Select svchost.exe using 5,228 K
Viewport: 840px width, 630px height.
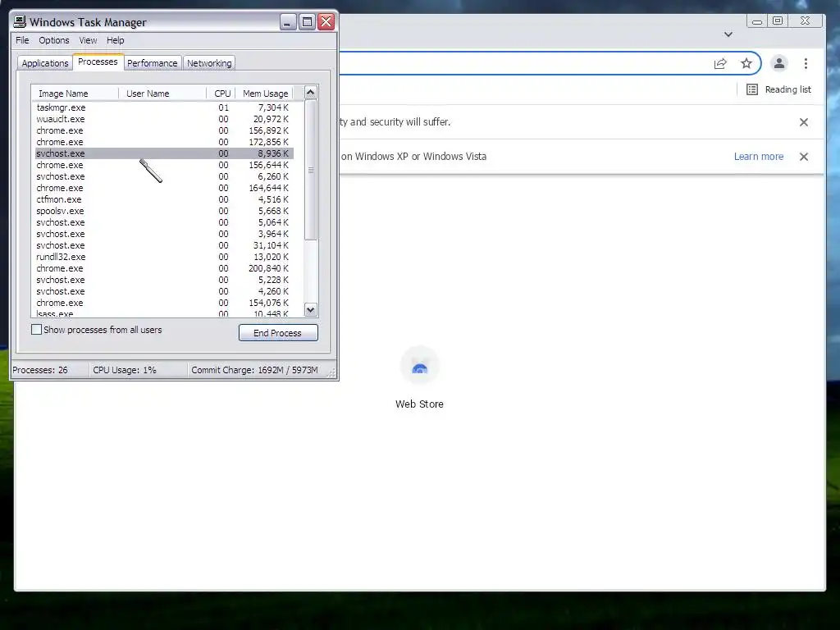point(164,281)
